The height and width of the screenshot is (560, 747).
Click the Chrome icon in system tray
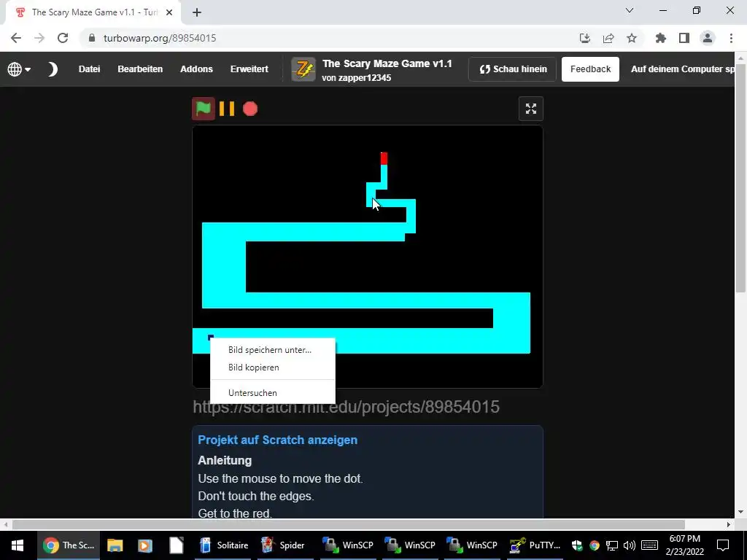click(595, 545)
